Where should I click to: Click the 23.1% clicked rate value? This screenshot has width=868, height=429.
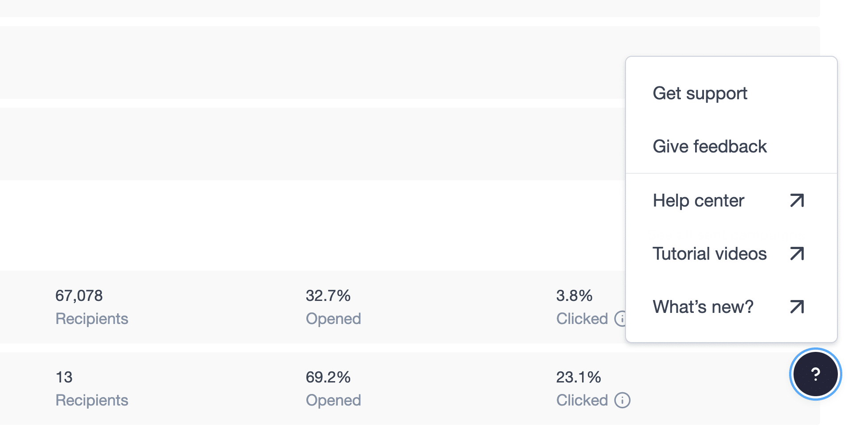coord(579,377)
